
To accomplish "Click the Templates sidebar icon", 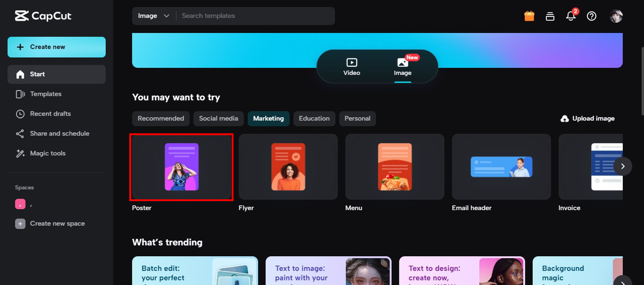I will pos(20,94).
